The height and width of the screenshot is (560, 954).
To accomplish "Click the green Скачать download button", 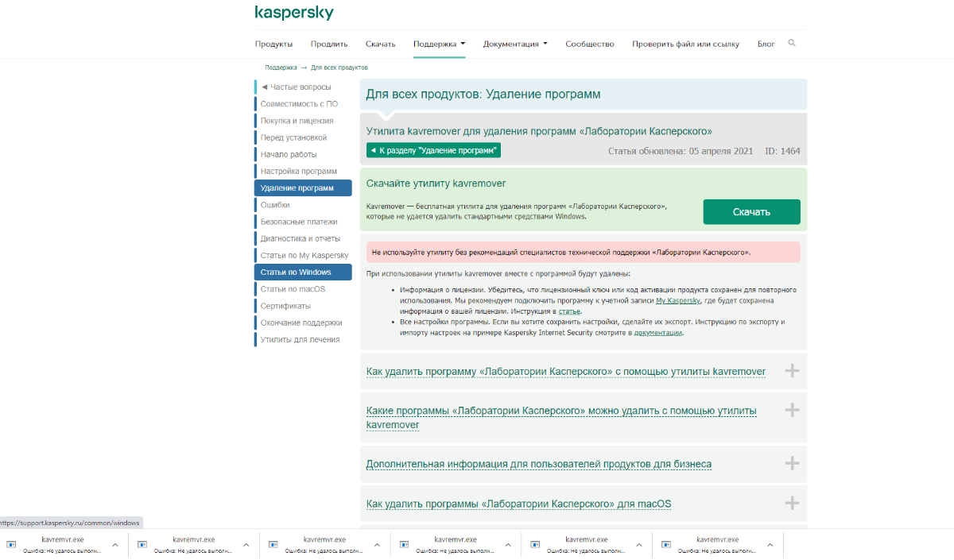I will pos(751,212).
